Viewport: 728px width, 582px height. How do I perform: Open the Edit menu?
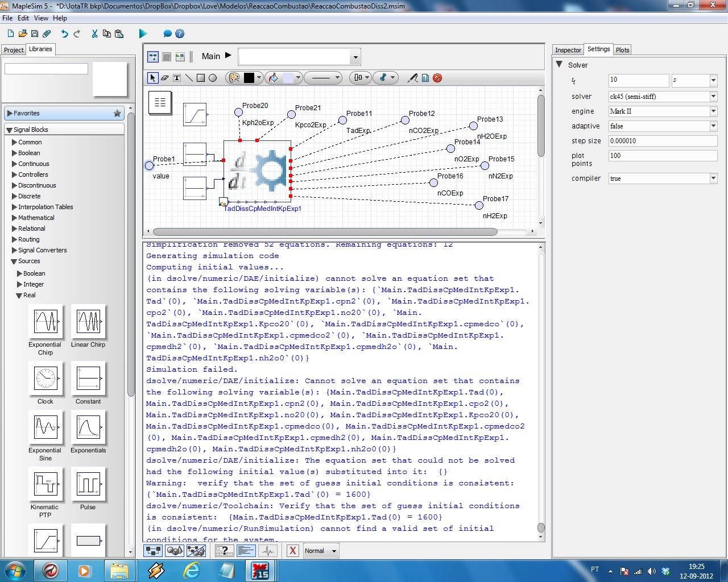[23, 18]
